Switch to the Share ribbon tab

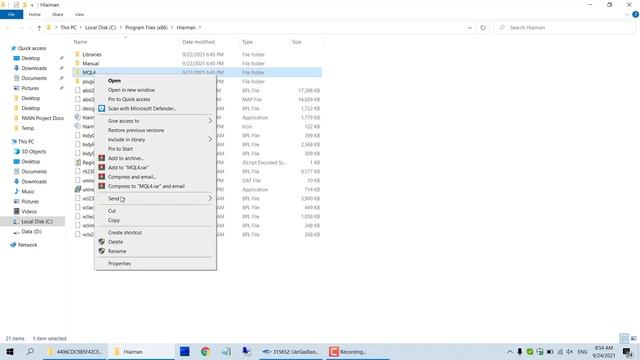[x=58, y=14]
